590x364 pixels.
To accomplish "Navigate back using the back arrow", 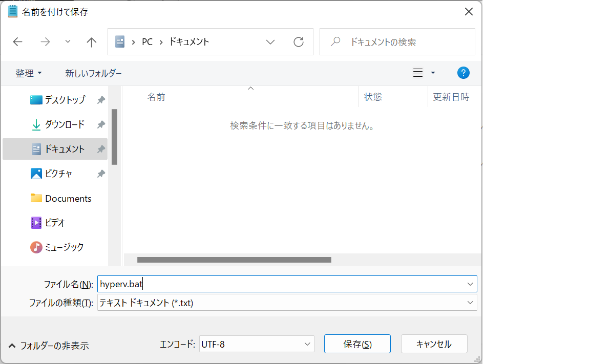I will (17, 41).
